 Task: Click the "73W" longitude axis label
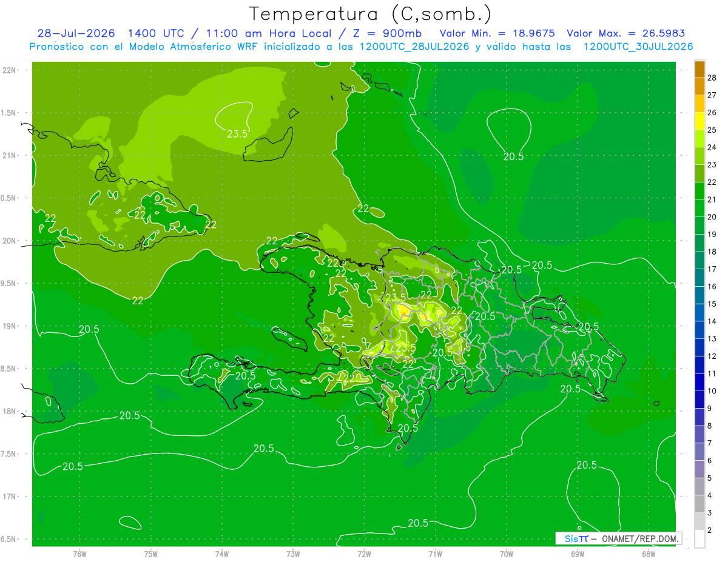coord(293,554)
